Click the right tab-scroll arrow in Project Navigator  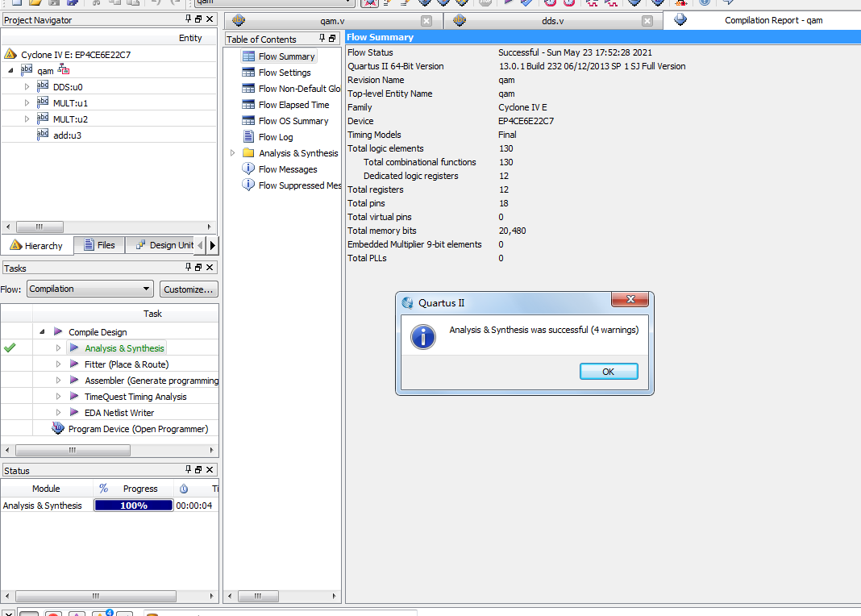click(x=213, y=245)
